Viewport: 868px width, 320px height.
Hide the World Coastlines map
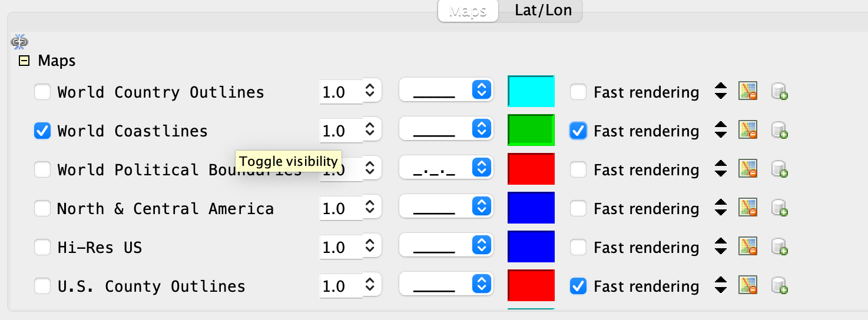42,131
